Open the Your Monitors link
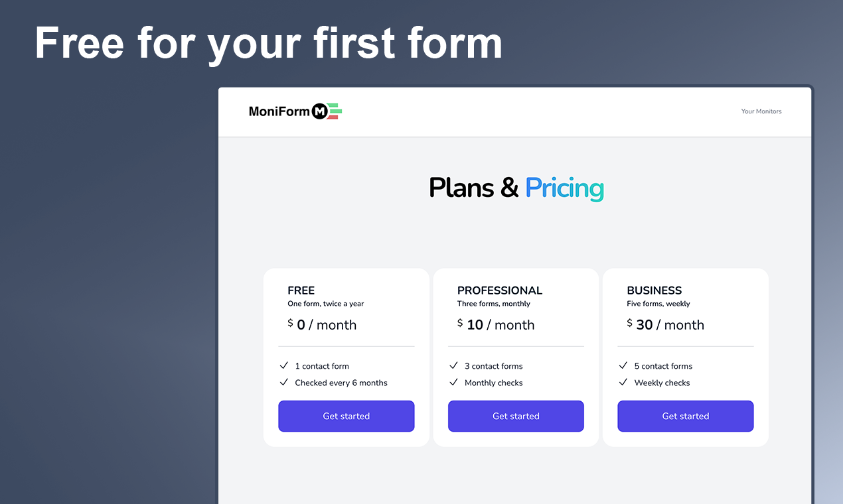This screenshot has height=504, width=843. 761,111
